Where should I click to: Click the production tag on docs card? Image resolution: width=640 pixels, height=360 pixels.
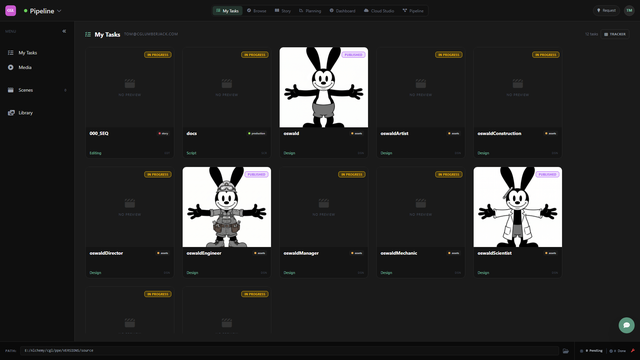[x=257, y=133]
